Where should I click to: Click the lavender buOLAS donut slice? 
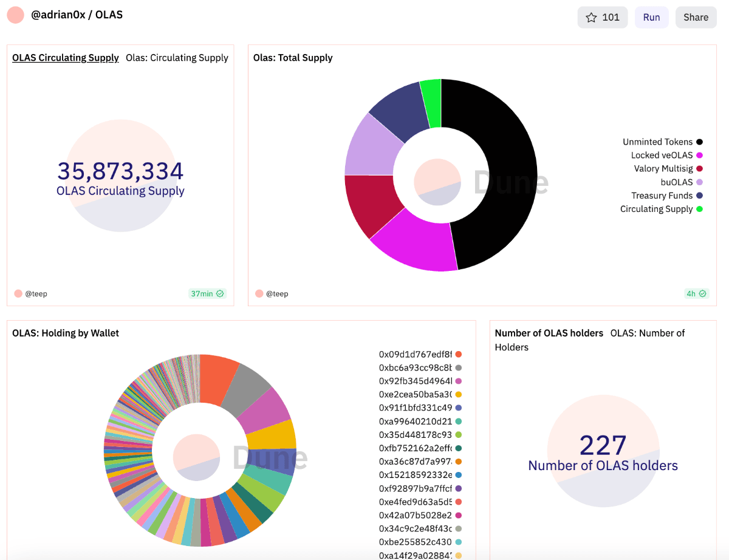[371, 147]
